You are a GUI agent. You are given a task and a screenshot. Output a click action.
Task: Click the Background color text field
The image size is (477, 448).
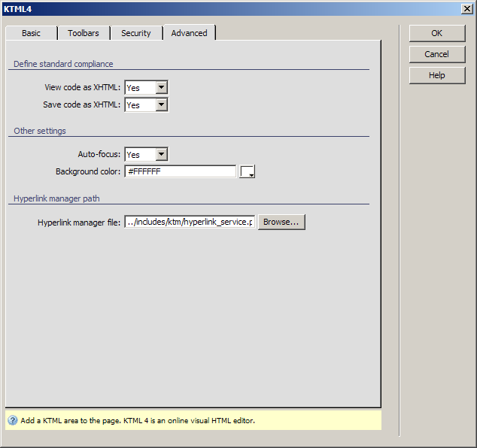(x=180, y=171)
